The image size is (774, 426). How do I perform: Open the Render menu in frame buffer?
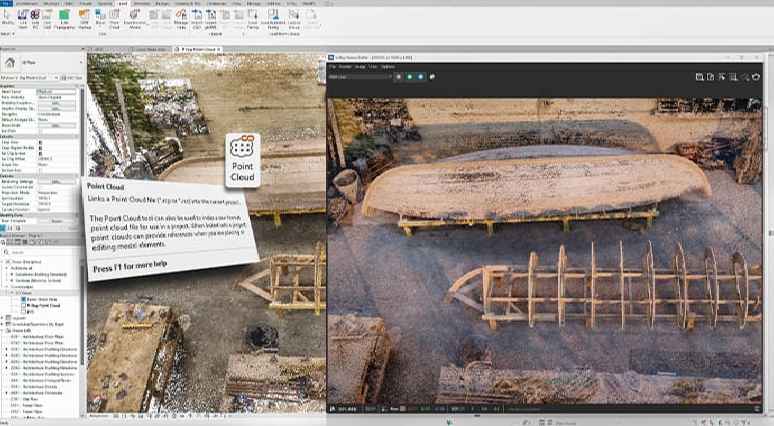click(345, 67)
